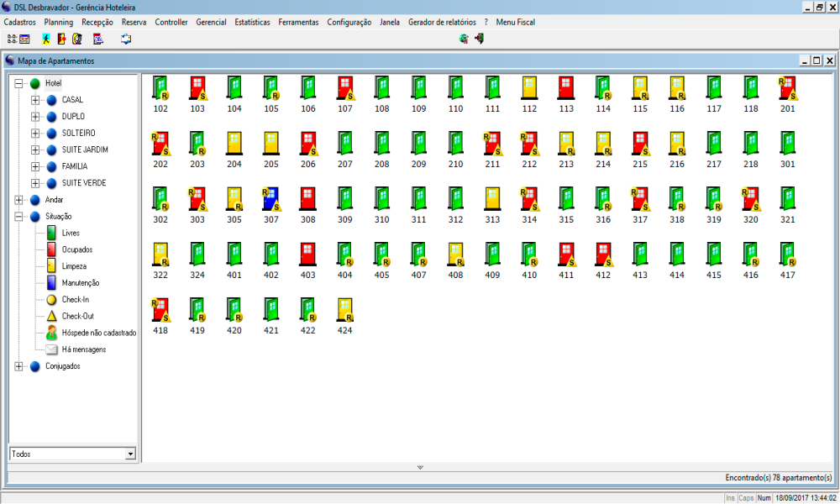Expand the DUPLO tree node
840x504 pixels.
coord(35,117)
